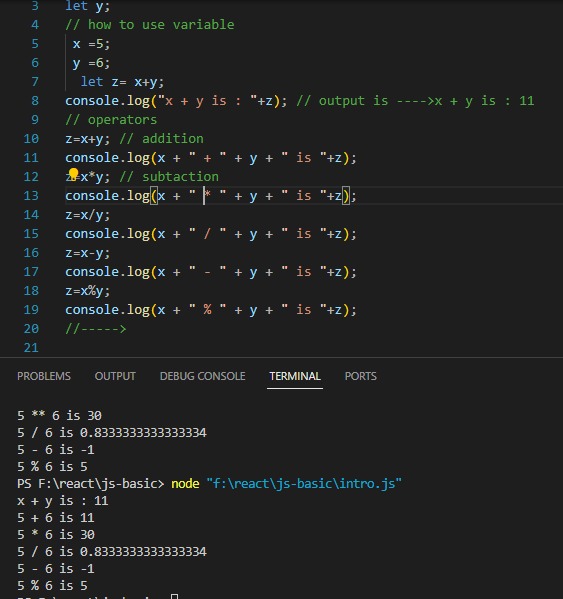Open the DEBUG CONSOLE tab
563x599 pixels.
202,376
